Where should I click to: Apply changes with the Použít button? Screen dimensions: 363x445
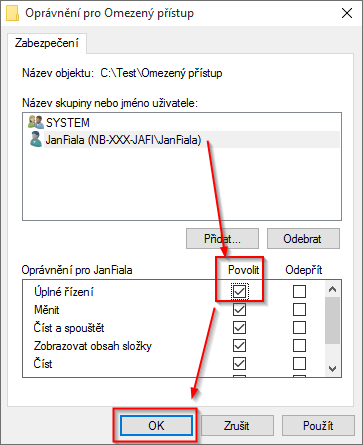click(318, 425)
